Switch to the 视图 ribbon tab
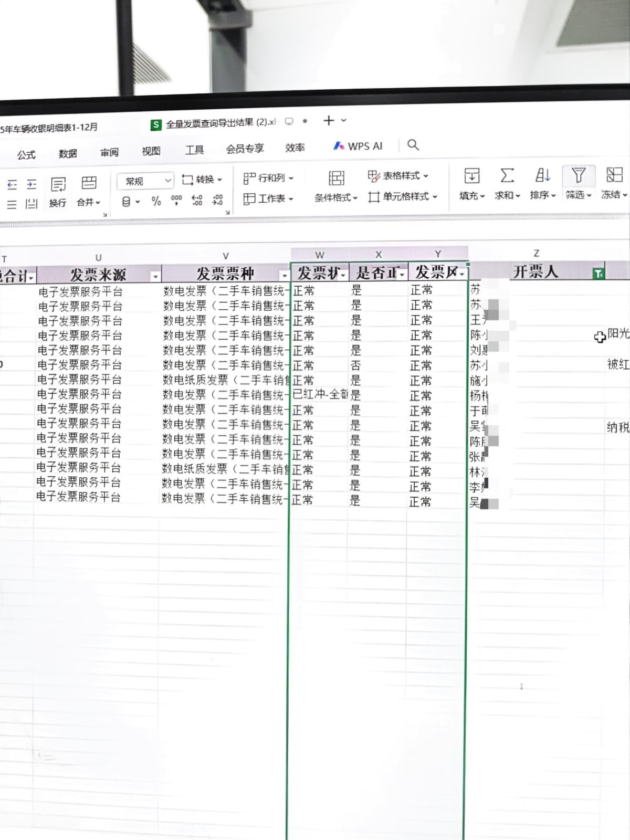The image size is (630, 840). pos(151,151)
